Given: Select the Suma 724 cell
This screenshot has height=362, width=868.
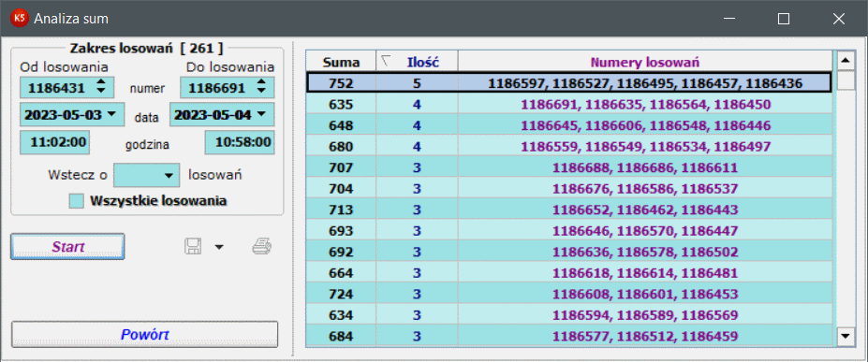Looking at the screenshot, I should click(x=341, y=294).
